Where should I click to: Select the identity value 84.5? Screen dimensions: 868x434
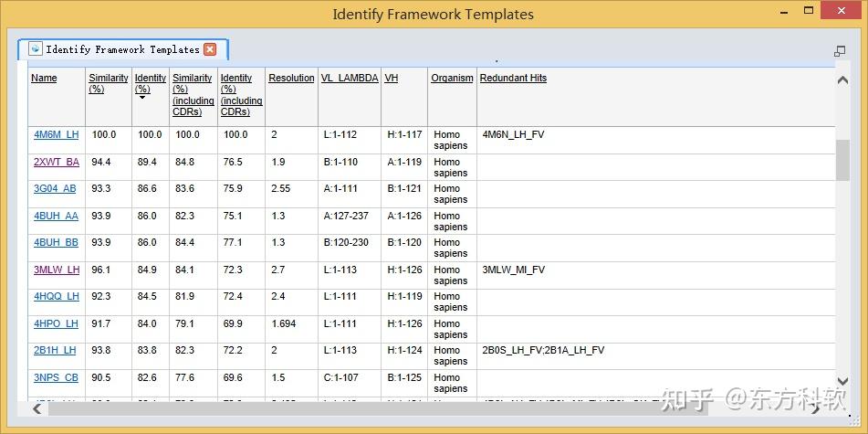pos(147,297)
